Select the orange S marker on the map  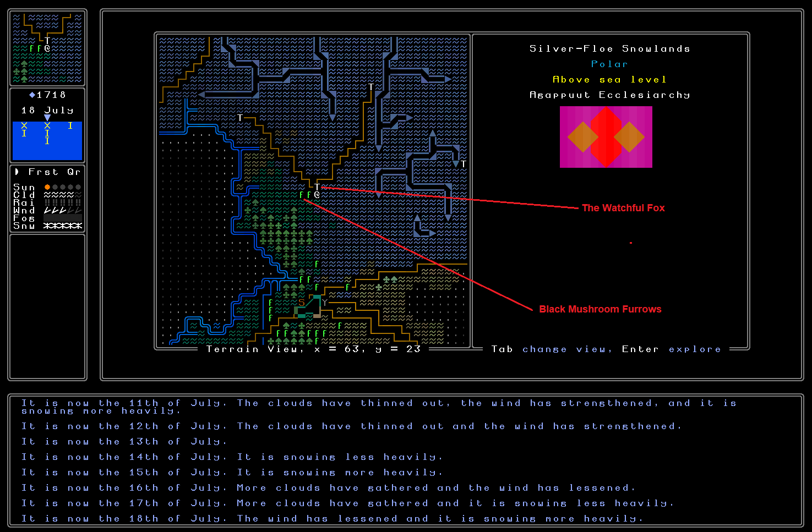coord(302,303)
